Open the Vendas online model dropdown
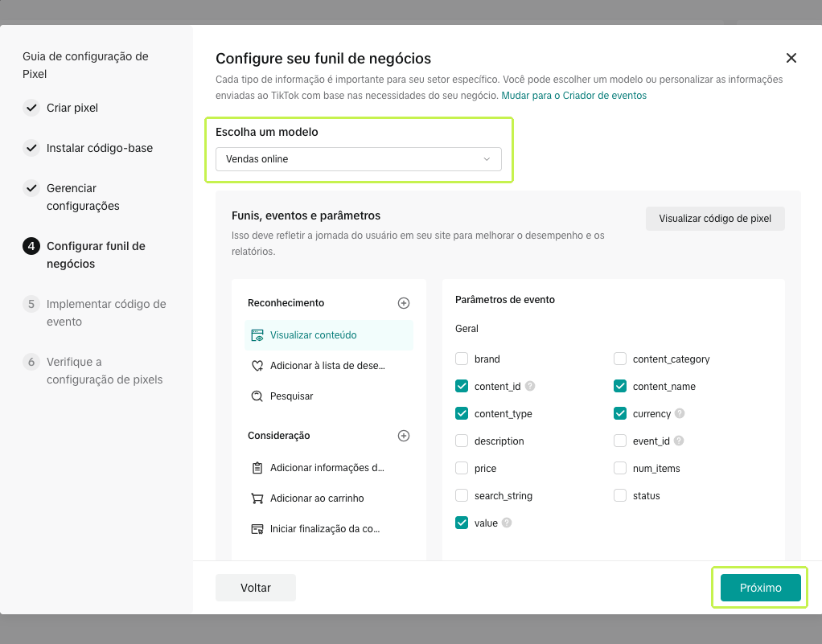 (359, 159)
